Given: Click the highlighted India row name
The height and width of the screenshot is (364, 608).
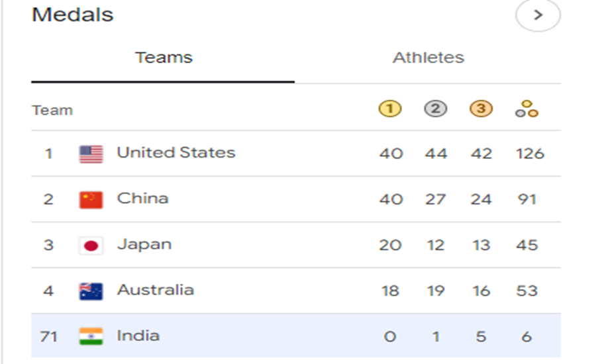Looking at the screenshot, I should point(138,336).
